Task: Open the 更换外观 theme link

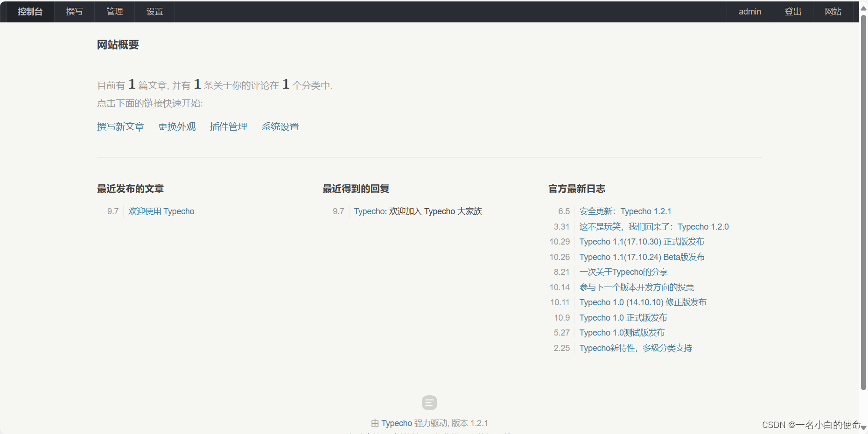Action: (x=177, y=126)
